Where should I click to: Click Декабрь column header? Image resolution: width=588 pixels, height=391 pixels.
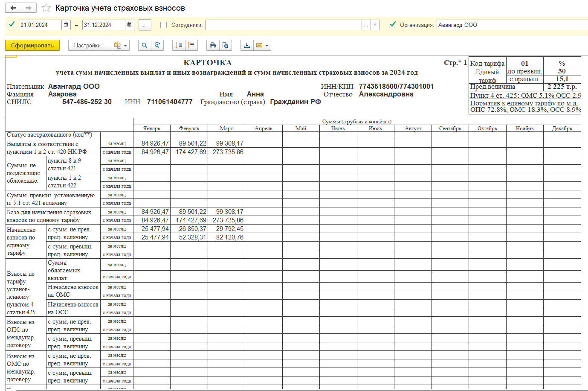pos(562,128)
